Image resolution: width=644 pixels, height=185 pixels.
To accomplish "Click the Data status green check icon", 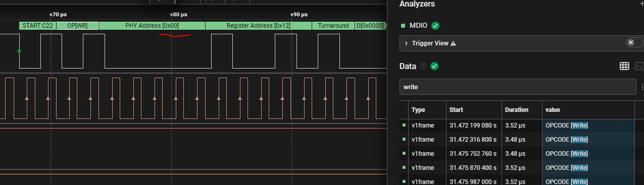I will [434, 66].
